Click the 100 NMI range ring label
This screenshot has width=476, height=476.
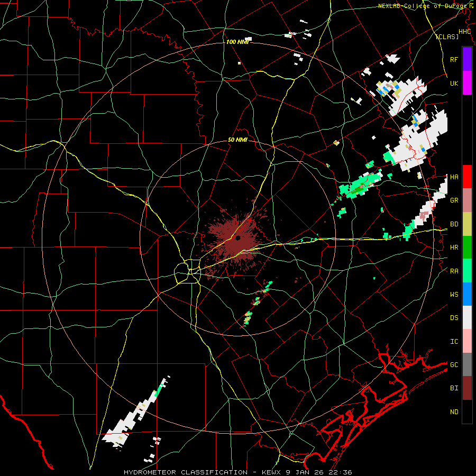coord(237,42)
